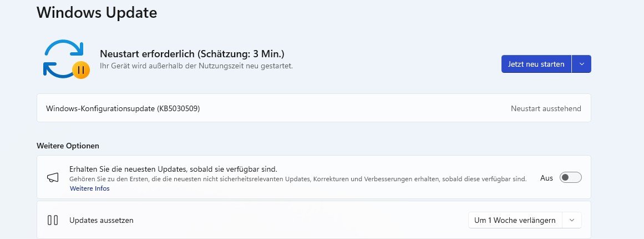This screenshot has height=239, width=644.
Task: Click the 'Gehören Sie zu den Ersten' description text
Action: (298, 179)
